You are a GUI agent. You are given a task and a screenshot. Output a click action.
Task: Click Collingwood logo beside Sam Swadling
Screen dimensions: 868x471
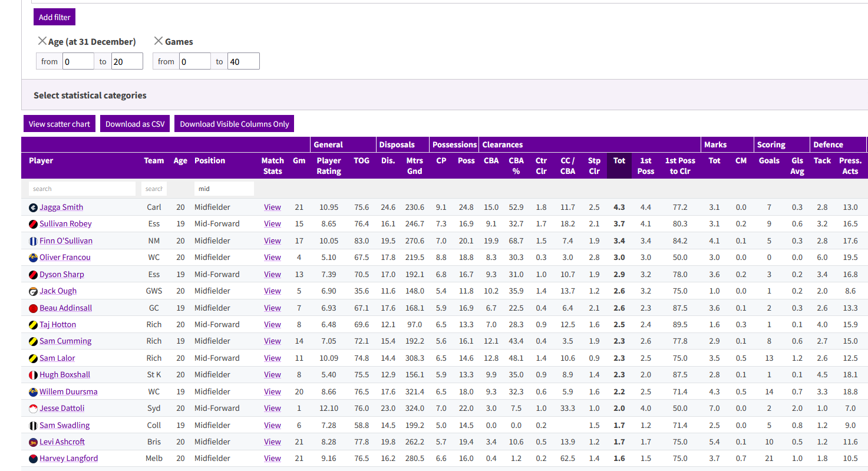(x=33, y=426)
